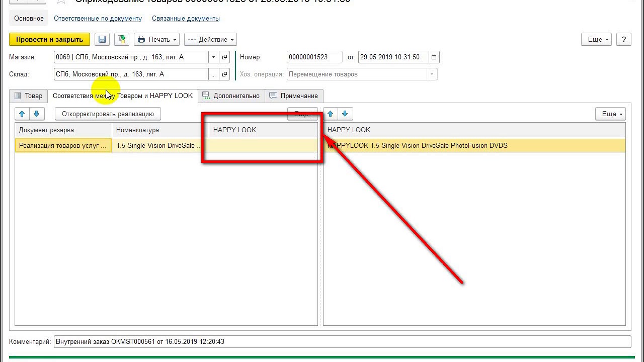644x362 pixels.
Task: Click the Провести и закрыть button
Action: point(49,39)
